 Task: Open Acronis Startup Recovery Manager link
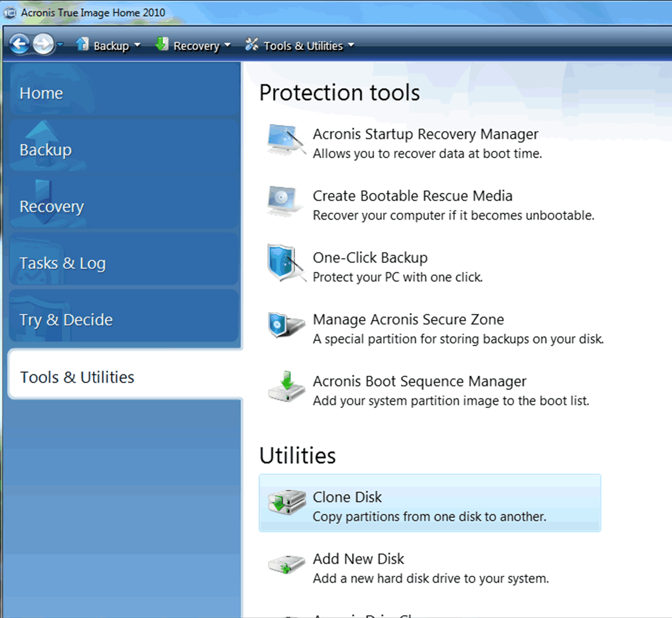click(425, 134)
